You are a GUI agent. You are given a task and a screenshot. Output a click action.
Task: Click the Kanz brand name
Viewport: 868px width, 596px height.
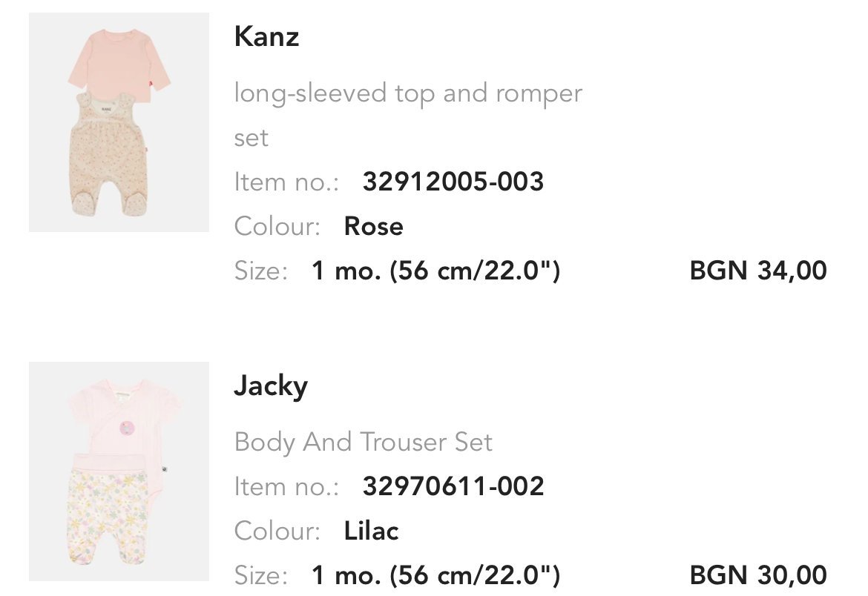266,36
